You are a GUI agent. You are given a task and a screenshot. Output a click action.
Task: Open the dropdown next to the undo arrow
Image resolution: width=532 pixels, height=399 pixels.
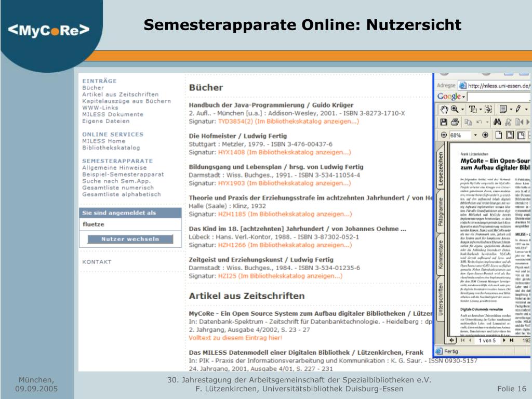[487, 122]
